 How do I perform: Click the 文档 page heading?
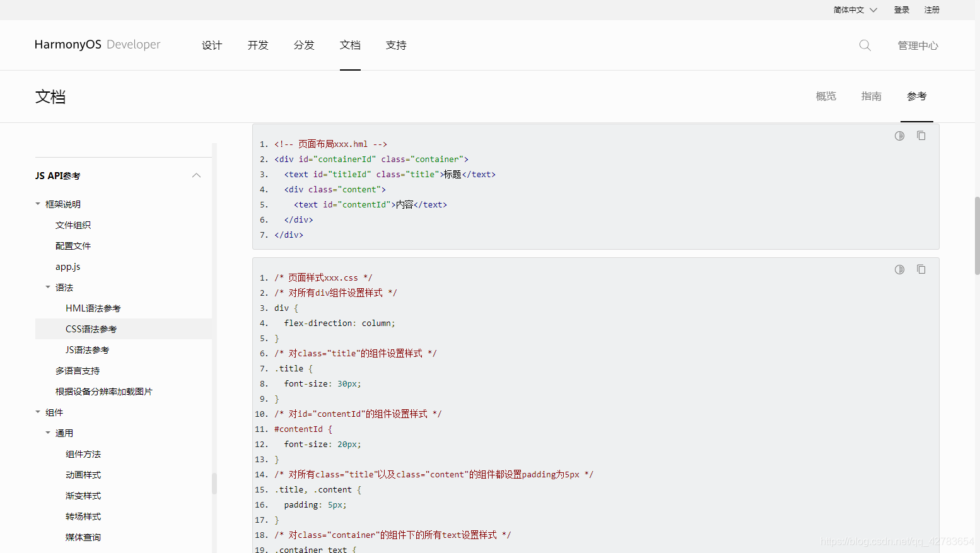click(50, 96)
